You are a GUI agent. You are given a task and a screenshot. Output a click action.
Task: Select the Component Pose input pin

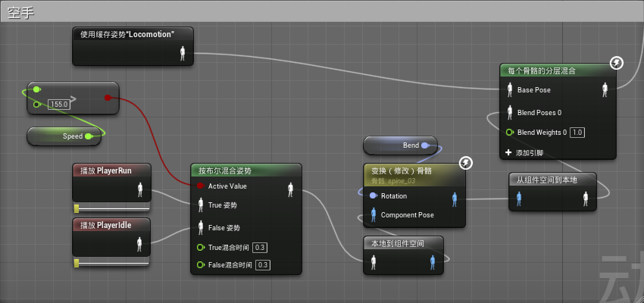click(374, 214)
